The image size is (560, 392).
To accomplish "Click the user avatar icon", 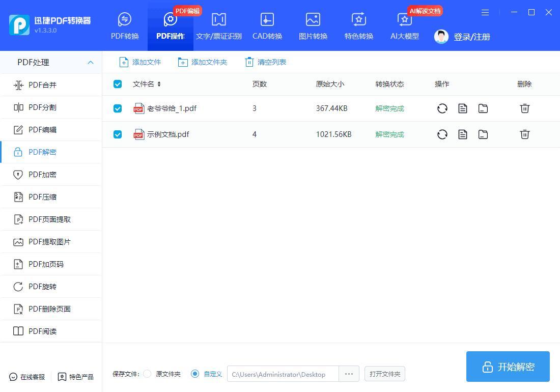I will click(x=441, y=37).
